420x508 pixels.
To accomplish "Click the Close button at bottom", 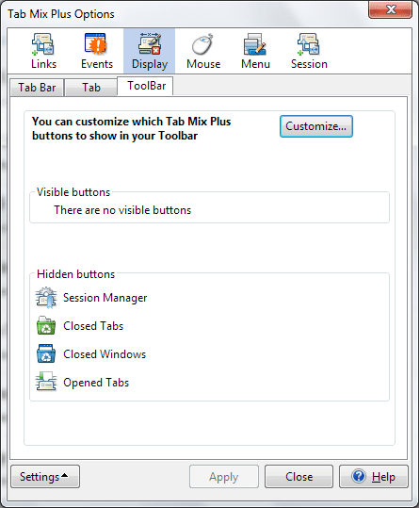I will tap(299, 477).
